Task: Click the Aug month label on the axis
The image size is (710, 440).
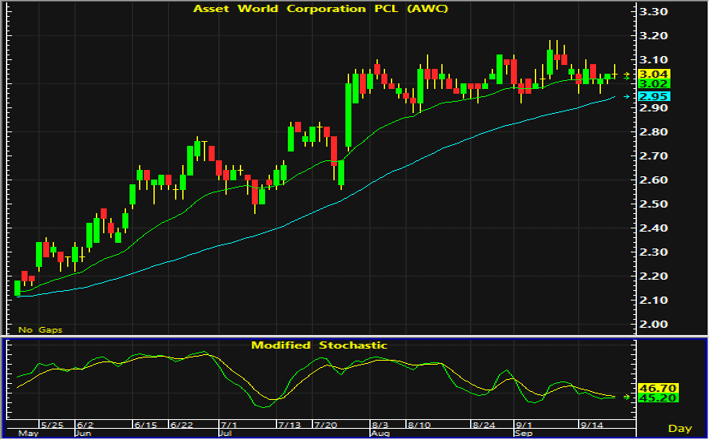Action: [x=380, y=434]
